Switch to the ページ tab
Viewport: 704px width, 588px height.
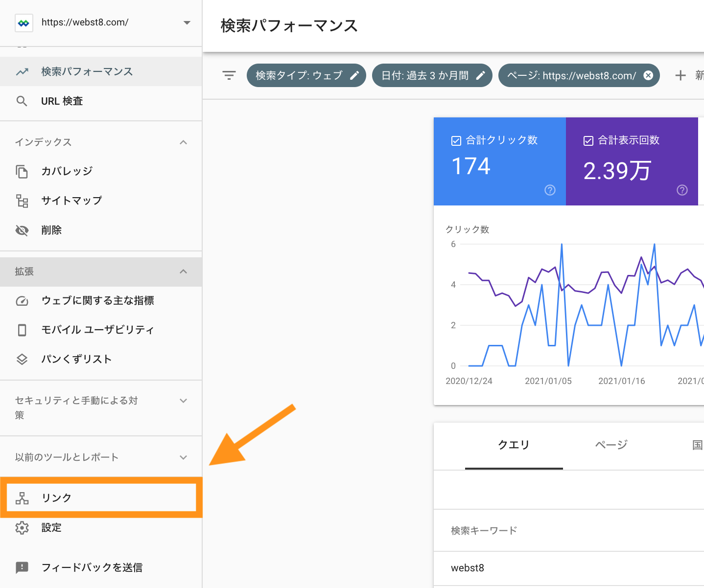point(610,445)
